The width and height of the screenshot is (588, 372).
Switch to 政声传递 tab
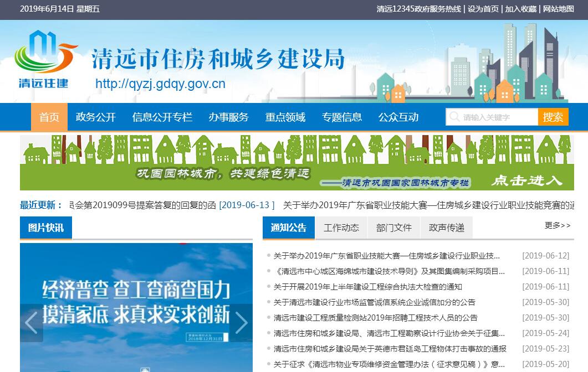[x=446, y=228]
